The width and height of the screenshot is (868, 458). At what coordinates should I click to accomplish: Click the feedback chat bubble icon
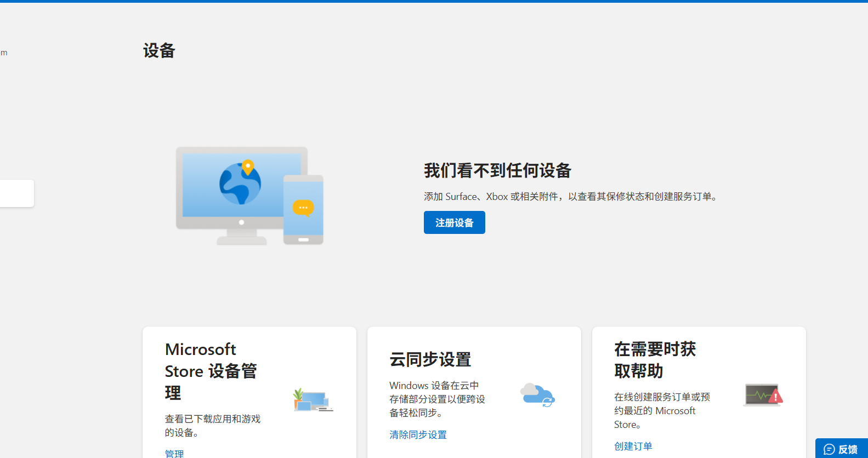point(829,449)
